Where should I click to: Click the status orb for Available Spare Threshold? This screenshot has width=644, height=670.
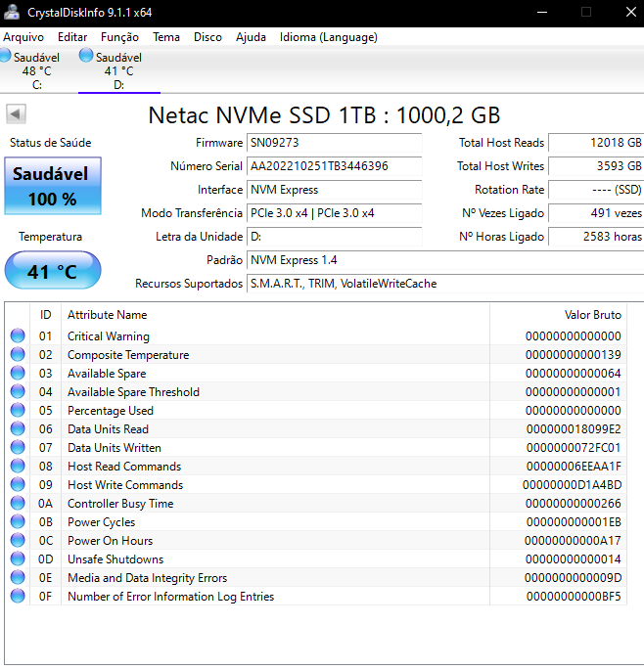pyautogui.click(x=18, y=391)
